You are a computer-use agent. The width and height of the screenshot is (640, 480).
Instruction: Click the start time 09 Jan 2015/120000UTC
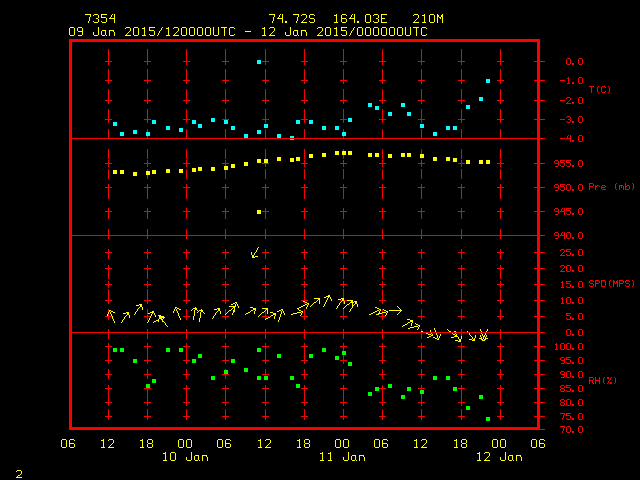[x=152, y=32]
